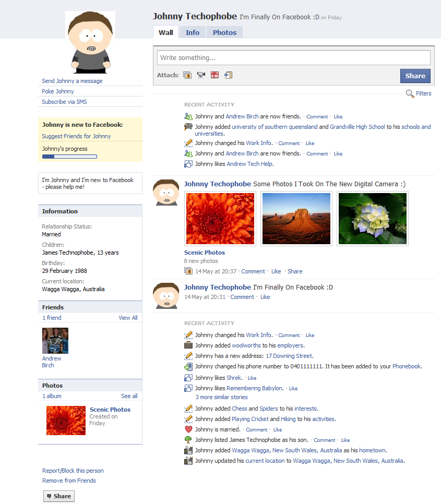Open the 1 friend link

(52, 318)
